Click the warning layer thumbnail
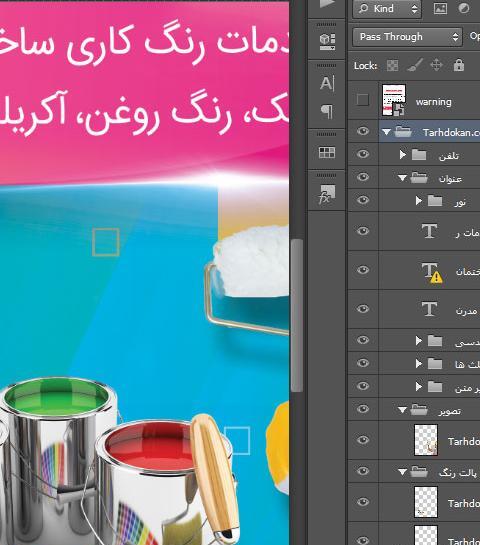The height and width of the screenshot is (545, 480). [393, 100]
